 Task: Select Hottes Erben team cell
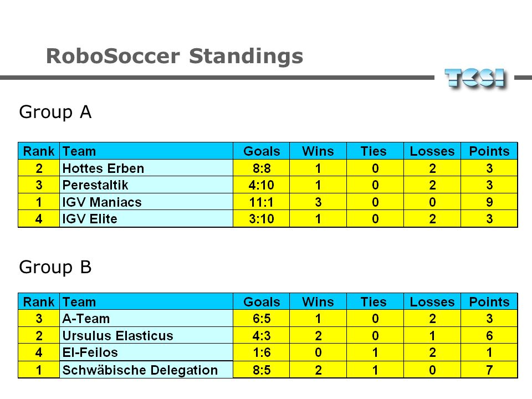coord(146,168)
